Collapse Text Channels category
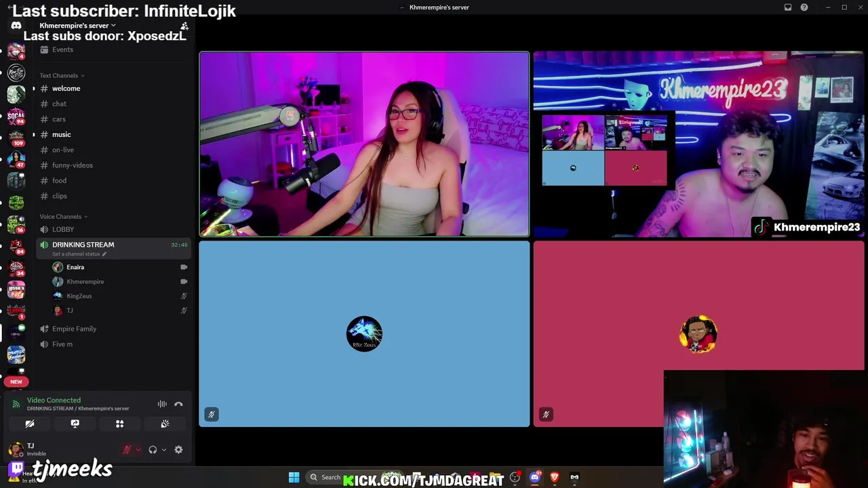Viewport: 868px width, 488px height. click(62, 75)
